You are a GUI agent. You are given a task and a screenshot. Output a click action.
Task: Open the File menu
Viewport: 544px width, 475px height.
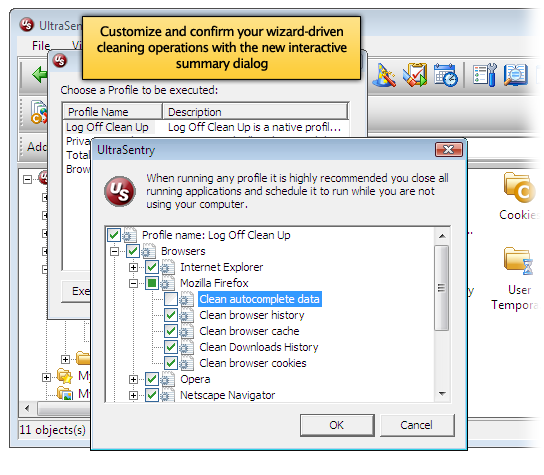pos(41,45)
